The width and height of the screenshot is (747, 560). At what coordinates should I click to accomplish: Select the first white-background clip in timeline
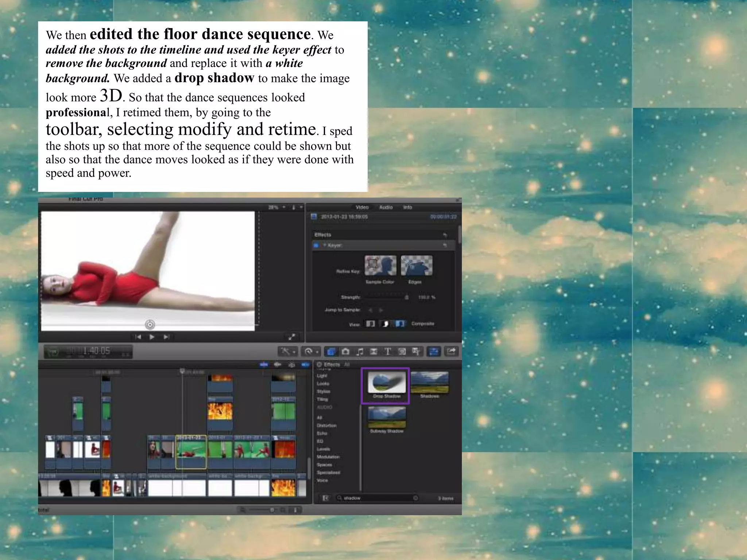(177, 485)
